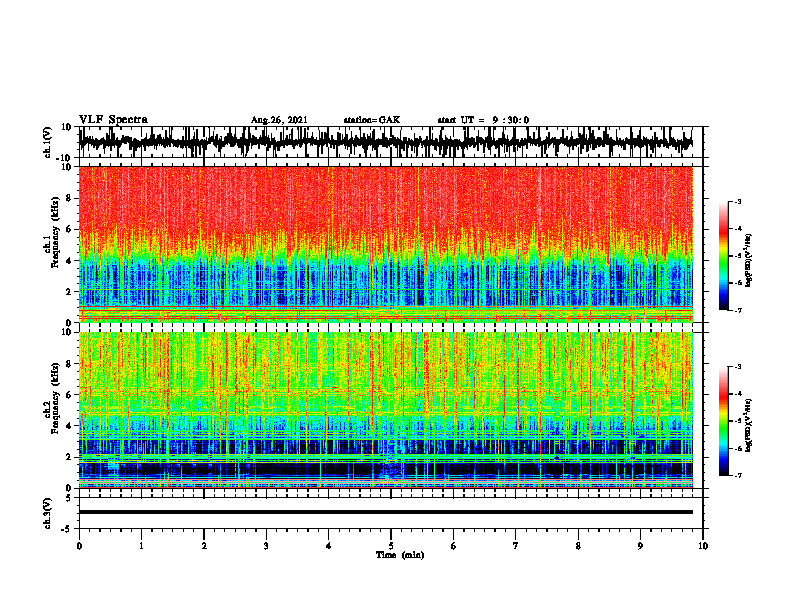Click the "6" kHz tick on ch.1 spectrogram
The width and height of the screenshot is (792, 612).
(x=70, y=229)
